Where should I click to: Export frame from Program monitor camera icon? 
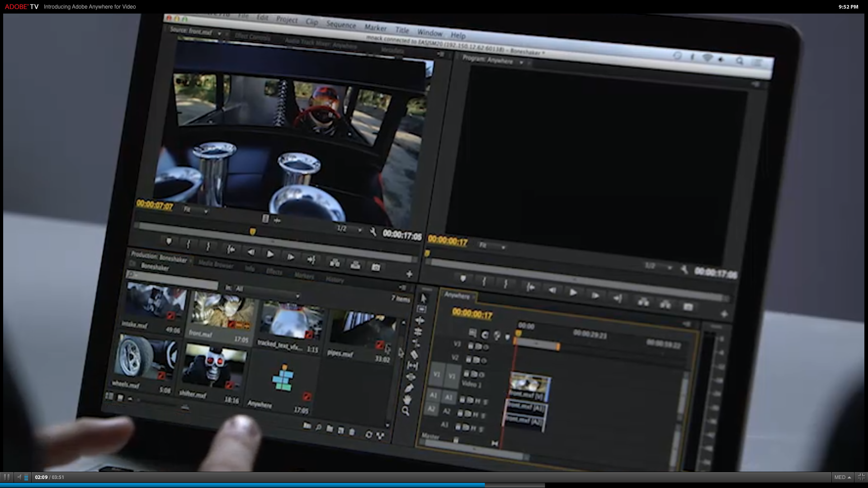688,307
